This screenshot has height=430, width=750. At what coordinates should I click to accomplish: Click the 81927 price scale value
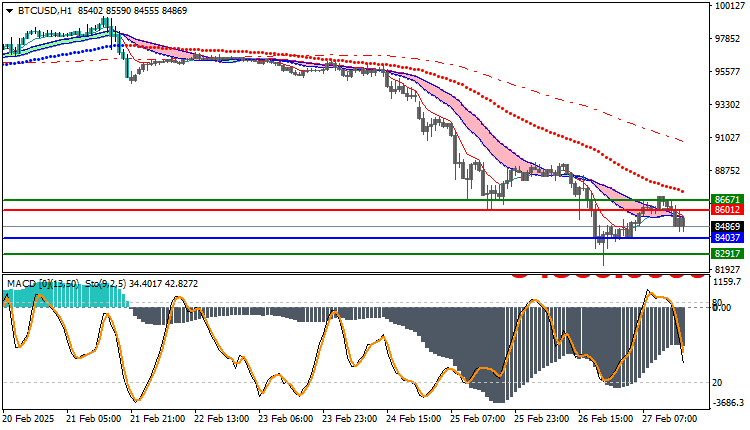(x=728, y=270)
